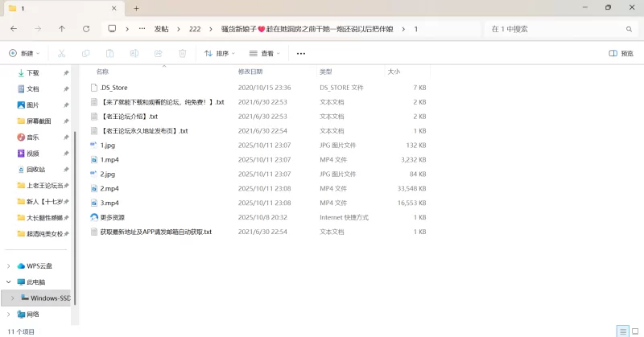Click the Delete trash icon in toolbar
The width and height of the screenshot is (644, 337).
pos(183,54)
